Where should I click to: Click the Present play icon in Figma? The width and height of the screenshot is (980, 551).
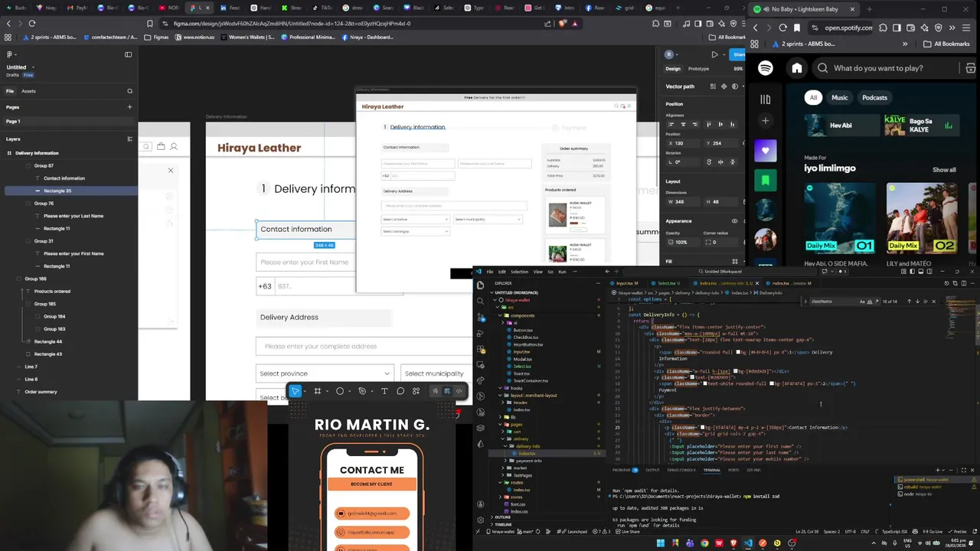tap(714, 54)
